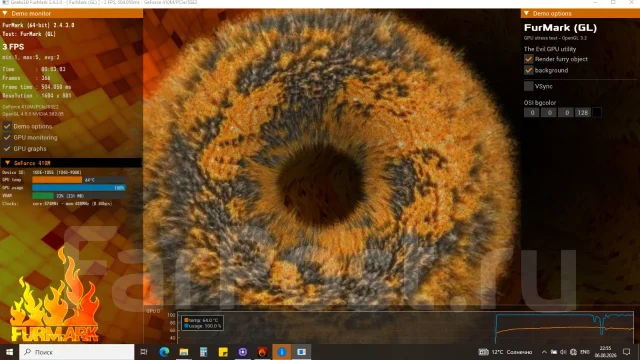The width and height of the screenshot is (640, 360).
Task: Edit the third OSI bgcolor value
Action: point(566,113)
